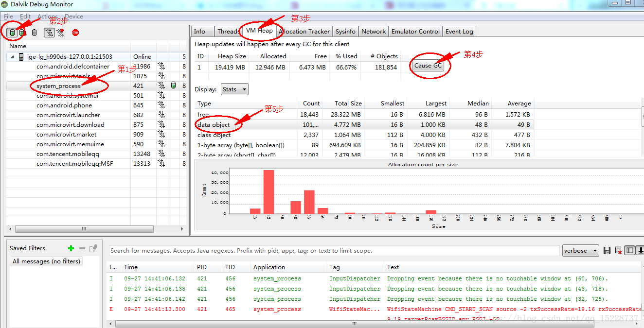Click the thread icon in com.android.defcontainer row
The width and height of the screenshot is (644, 328).
click(x=161, y=67)
